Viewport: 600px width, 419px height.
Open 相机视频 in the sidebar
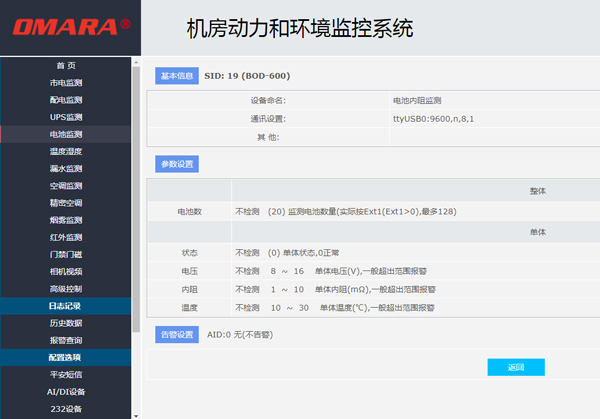[66, 271]
